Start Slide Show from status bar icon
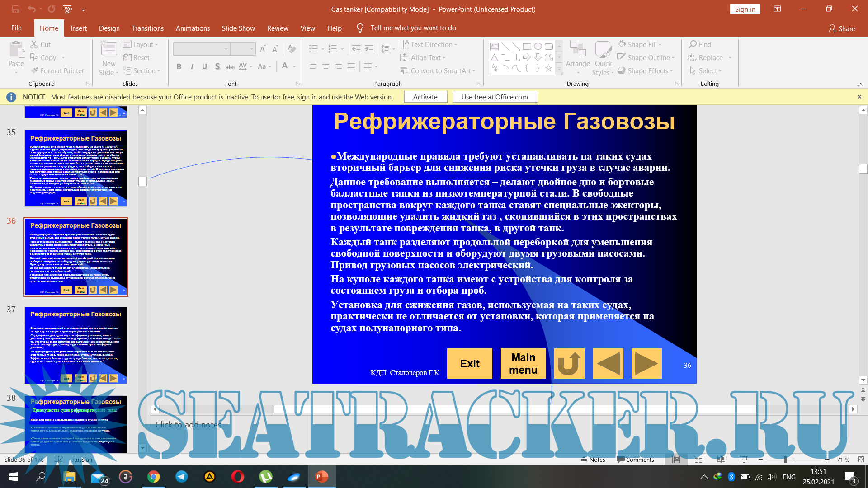 [x=744, y=460]
